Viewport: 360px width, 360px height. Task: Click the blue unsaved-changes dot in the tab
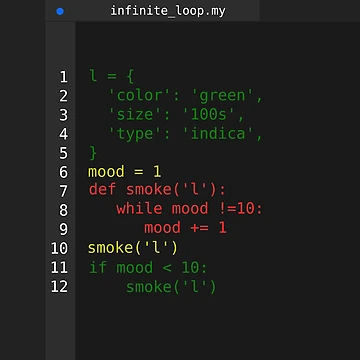pos(60,11)
